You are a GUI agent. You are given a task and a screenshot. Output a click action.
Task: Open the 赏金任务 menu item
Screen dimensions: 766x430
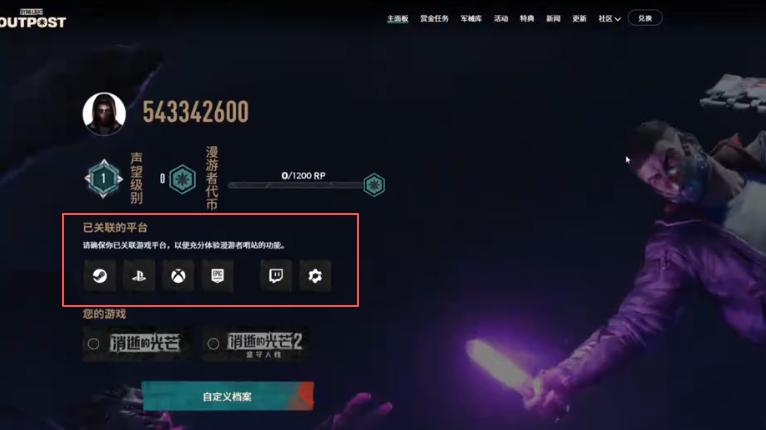[434, 19]
